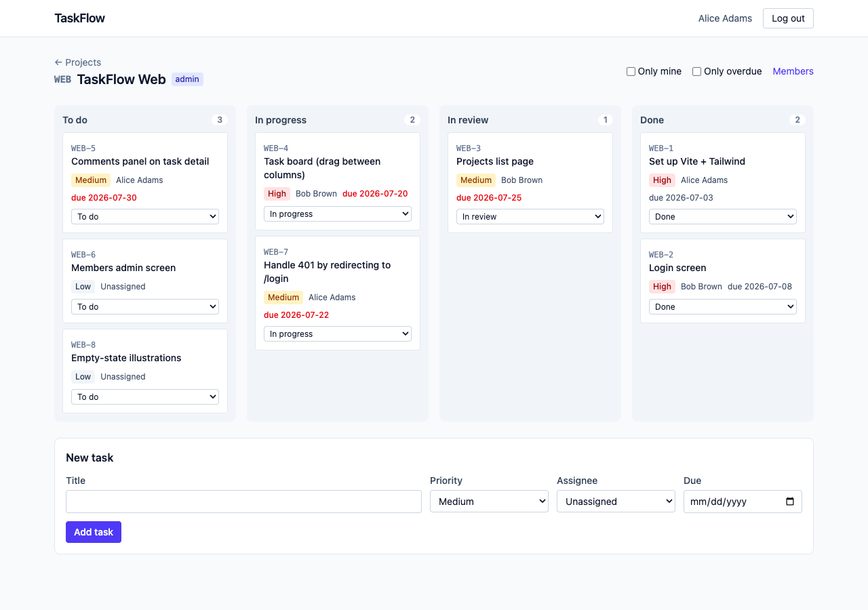The width and height of the screenshot is (868, 610).
Task: Open status select for WEB-7 task
Action: pos(338,334)
